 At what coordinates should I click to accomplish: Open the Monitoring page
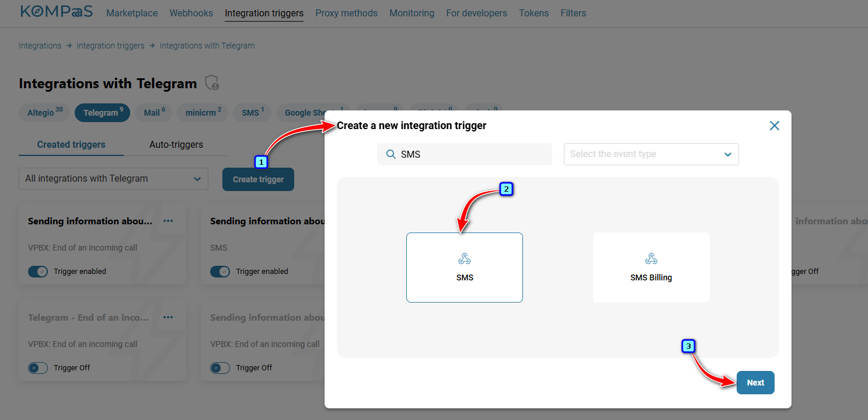click(x=412, y=13)
